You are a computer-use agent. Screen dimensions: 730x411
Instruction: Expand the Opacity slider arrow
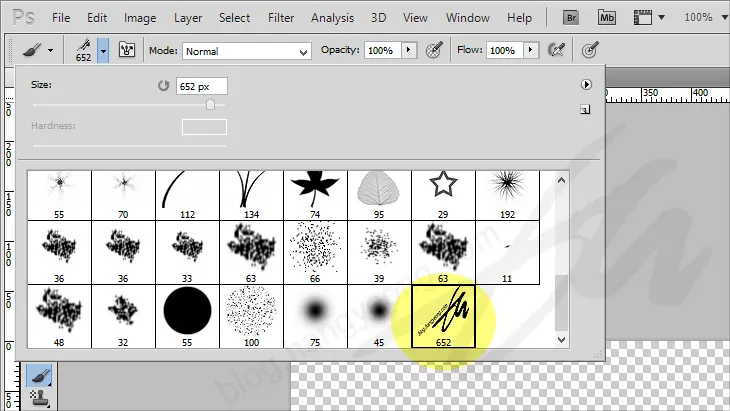point(407,50)
